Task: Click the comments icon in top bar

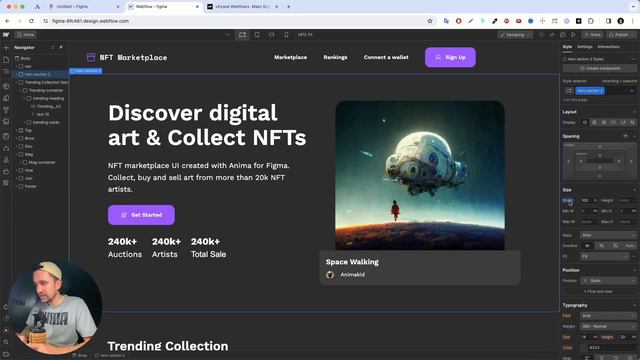Action: 563,35
